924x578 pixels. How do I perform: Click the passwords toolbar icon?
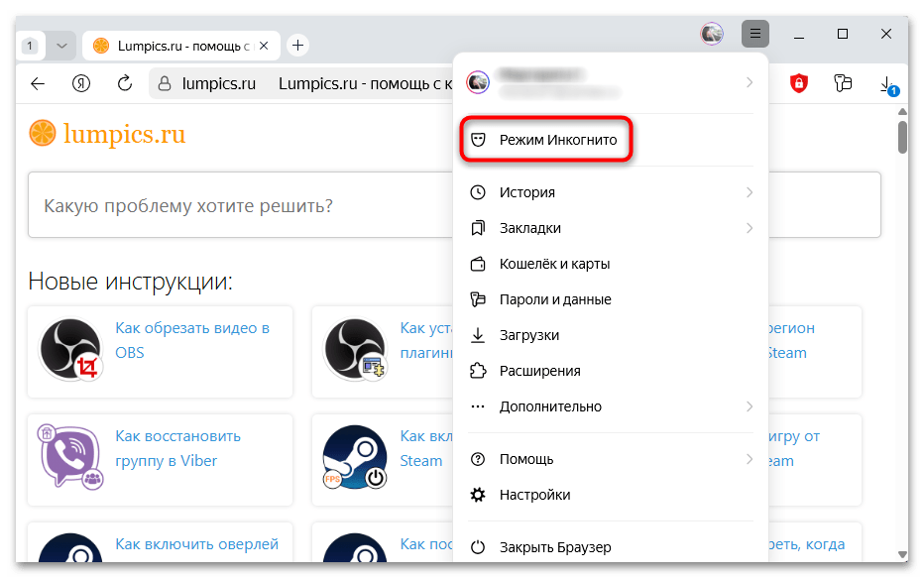(843, 83)
